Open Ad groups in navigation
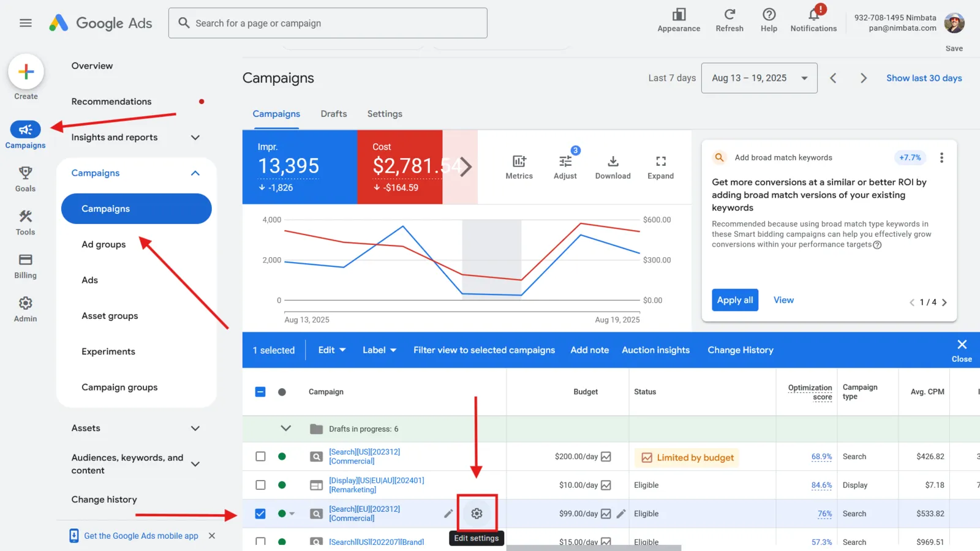 [x=104, y=244]
